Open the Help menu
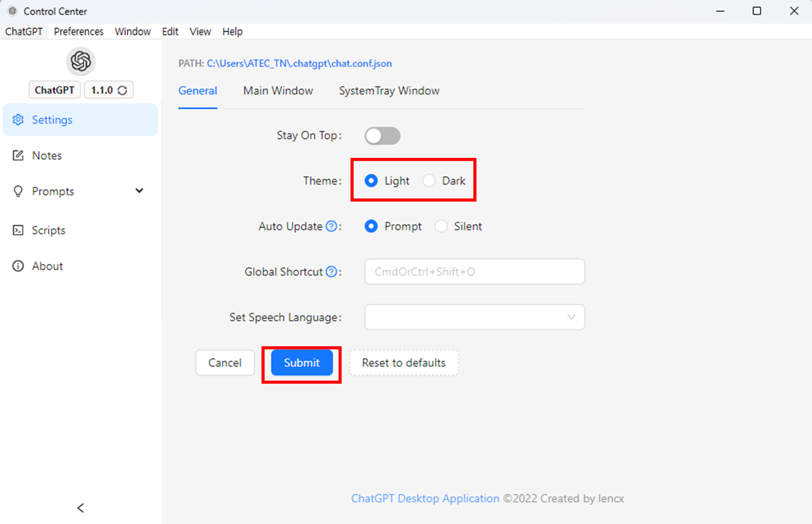This screenshot has height=524, width=812. point(232,32)
